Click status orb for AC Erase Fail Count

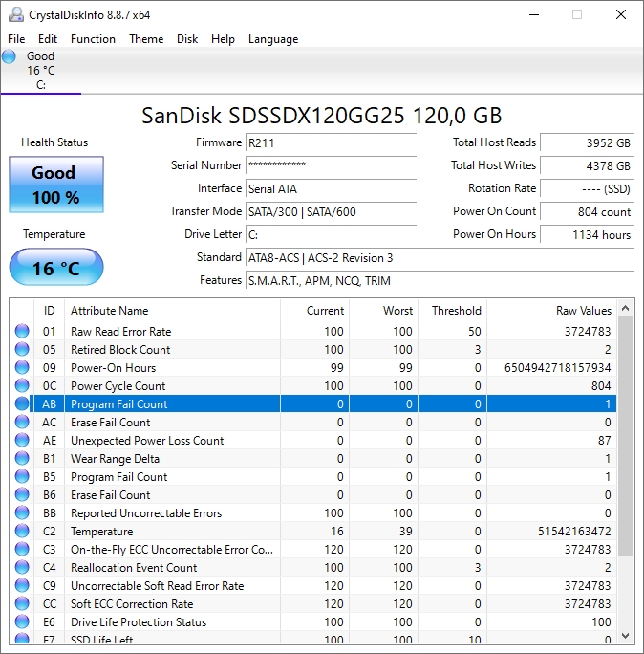pos(22,422)
